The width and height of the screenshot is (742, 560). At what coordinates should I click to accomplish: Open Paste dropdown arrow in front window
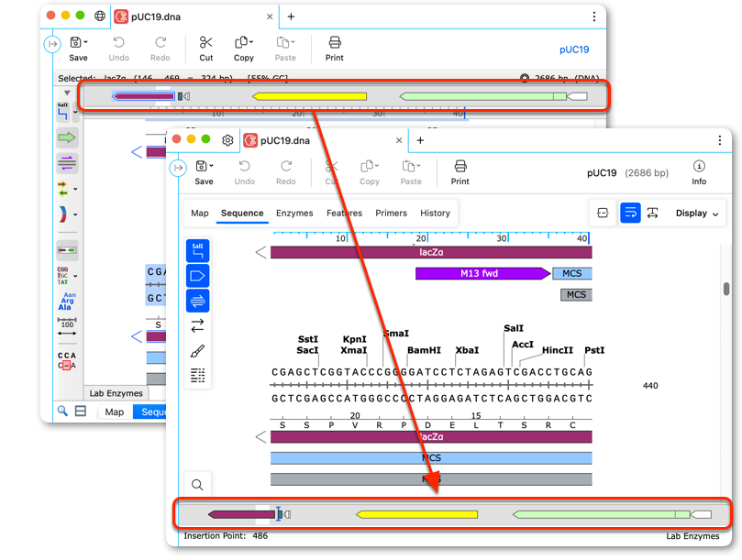[419, 166]
